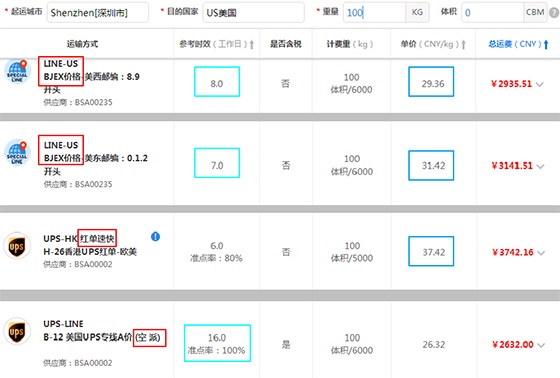This screenshot has width=560, height=378.
Task: Click the ¥3141.51 total freight amount
Action: [x=512, y=166]
